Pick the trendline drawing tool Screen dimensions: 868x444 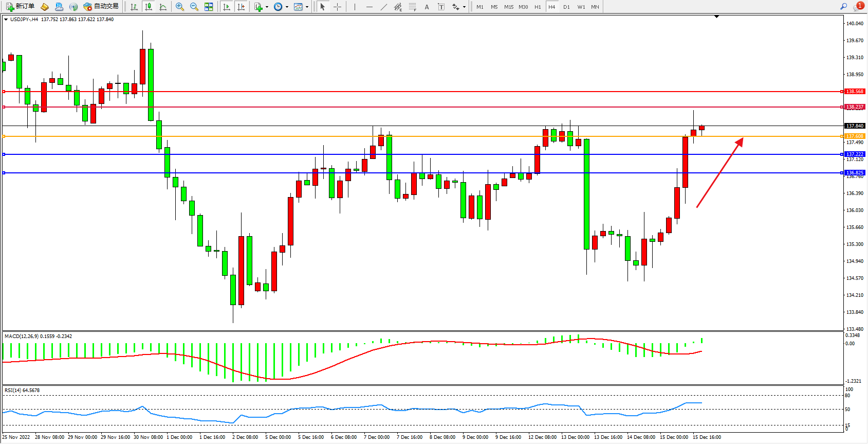[383, 7]
